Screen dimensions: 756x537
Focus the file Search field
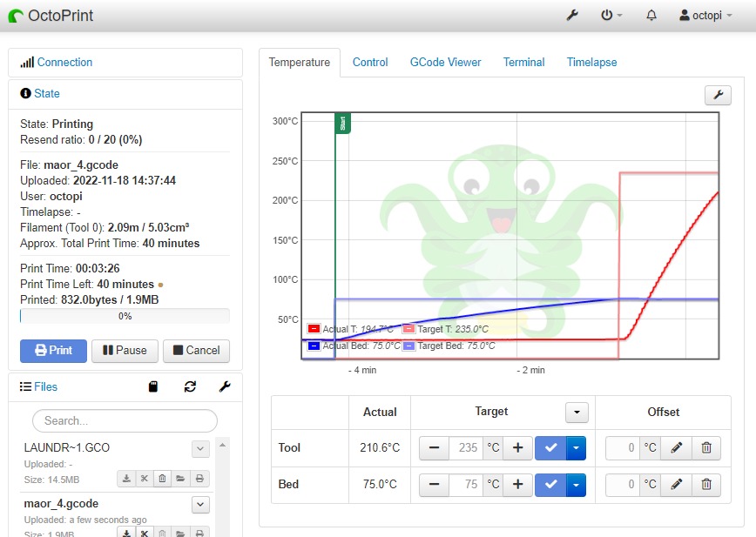(125, 421)
